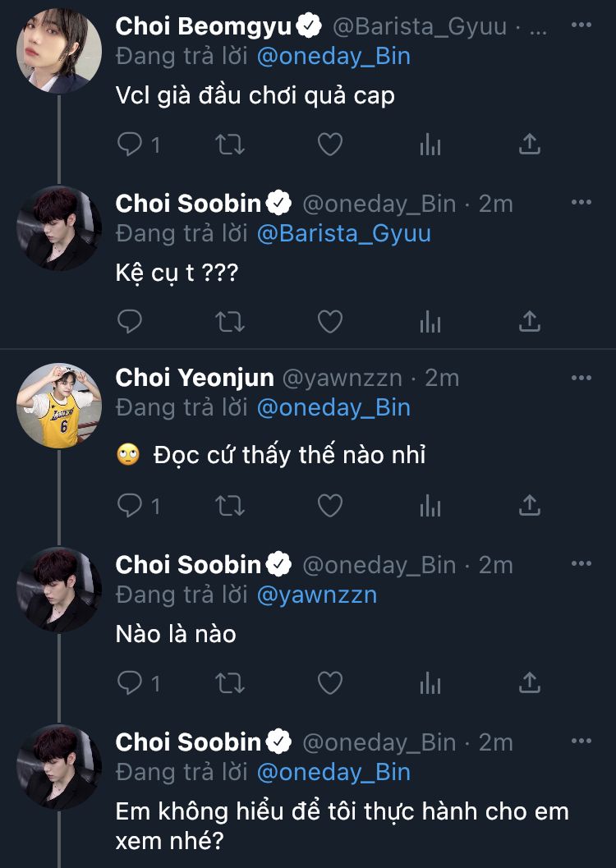This screenshot has height=868, width=616.
Task: Click the Choi Yeonjun display name
Action: click(195, 378)
